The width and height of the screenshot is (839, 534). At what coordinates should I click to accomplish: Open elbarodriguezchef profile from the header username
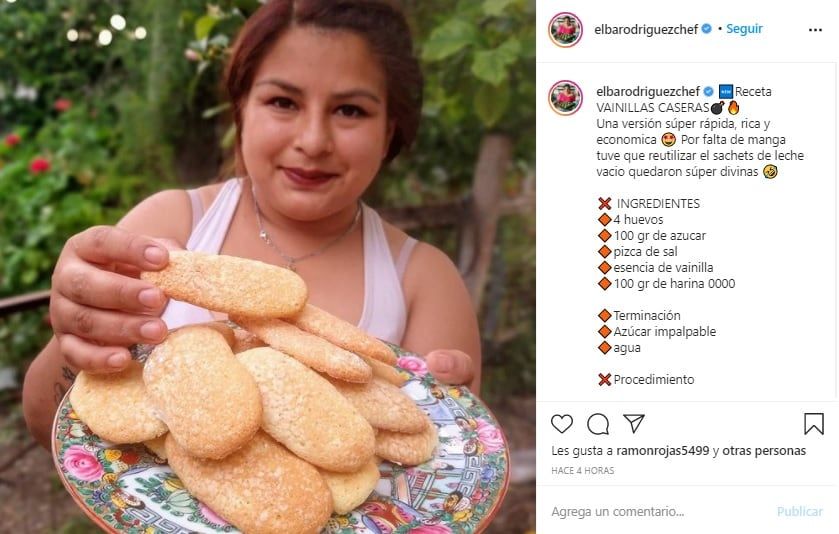[647, 30]
